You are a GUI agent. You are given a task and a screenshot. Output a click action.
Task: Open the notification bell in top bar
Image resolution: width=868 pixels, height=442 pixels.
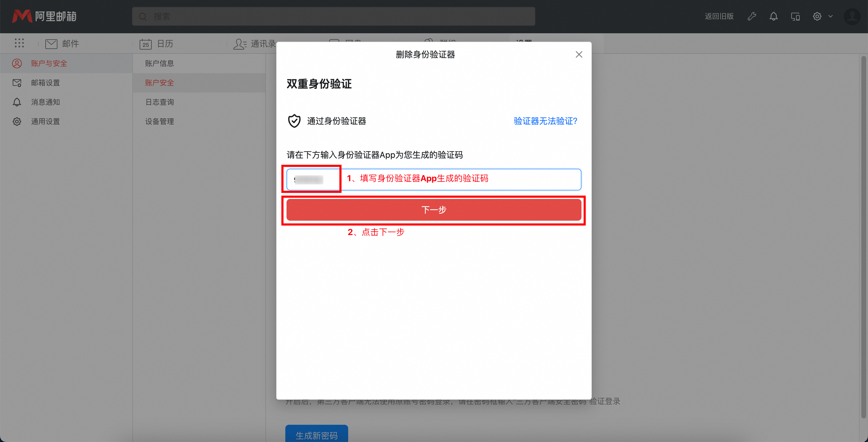(x=774, y=16)
